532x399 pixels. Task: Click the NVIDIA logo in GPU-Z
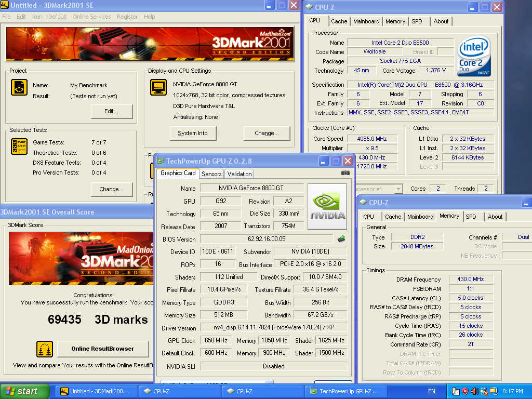tap(327, 207)
